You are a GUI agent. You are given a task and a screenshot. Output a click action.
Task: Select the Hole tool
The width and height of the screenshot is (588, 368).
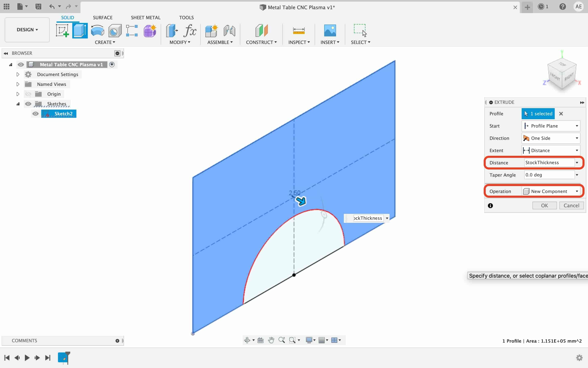[x=115, y=31]
